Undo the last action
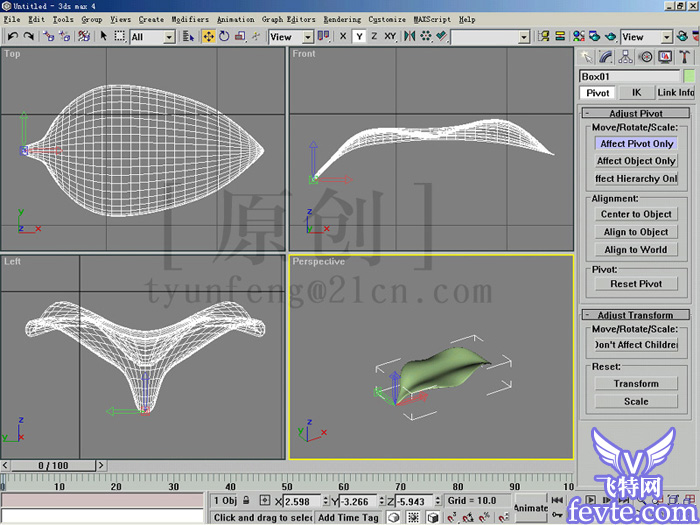This screenshot has height=525, width=700. click(12, 36)
